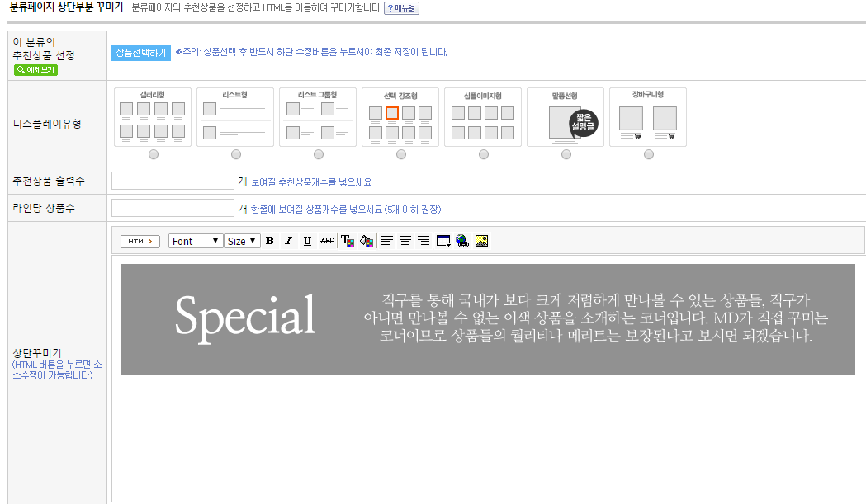Screen dimensions: 866x504
Task: Click the 추천상품 출력수 input field
Action: tap(173, 181)
